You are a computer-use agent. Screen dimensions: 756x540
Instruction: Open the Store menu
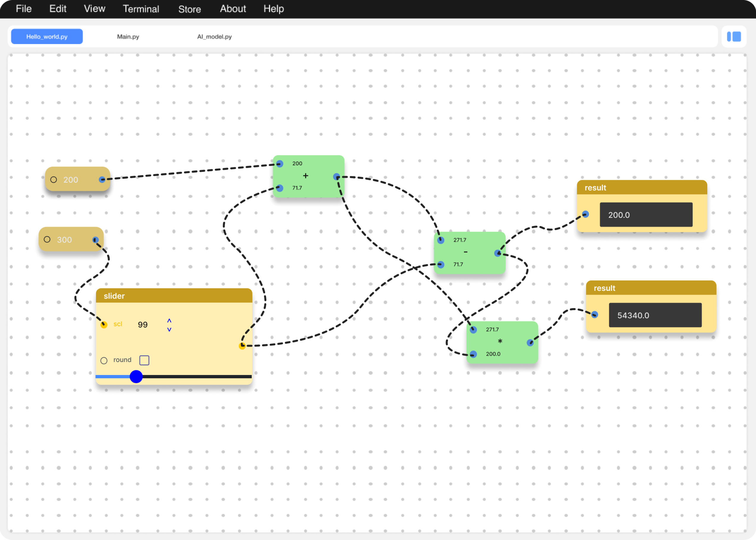point(189,9)
